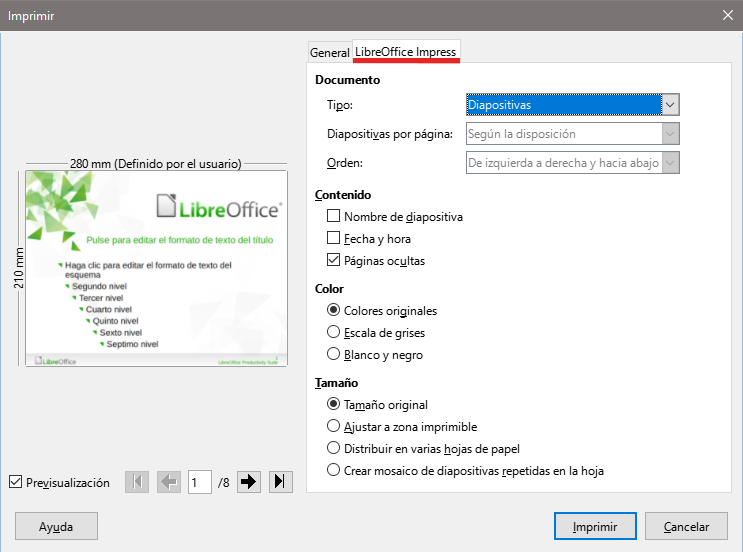Click the '210 mm' height label
Screen dimensions: 743x552
pos(18,268)
